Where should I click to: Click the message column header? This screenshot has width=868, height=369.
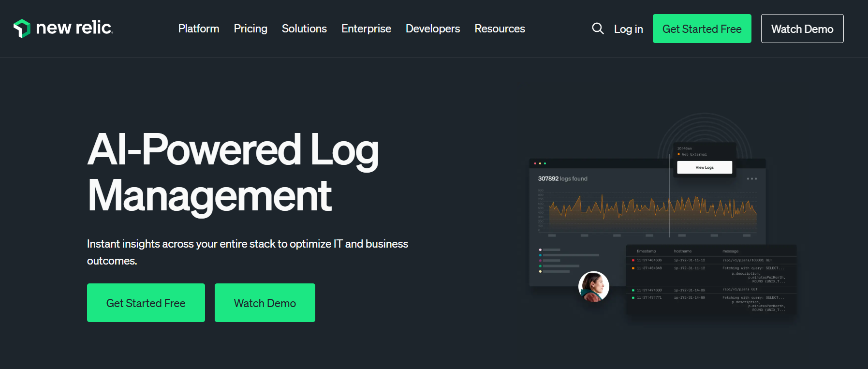click(730, 251)
